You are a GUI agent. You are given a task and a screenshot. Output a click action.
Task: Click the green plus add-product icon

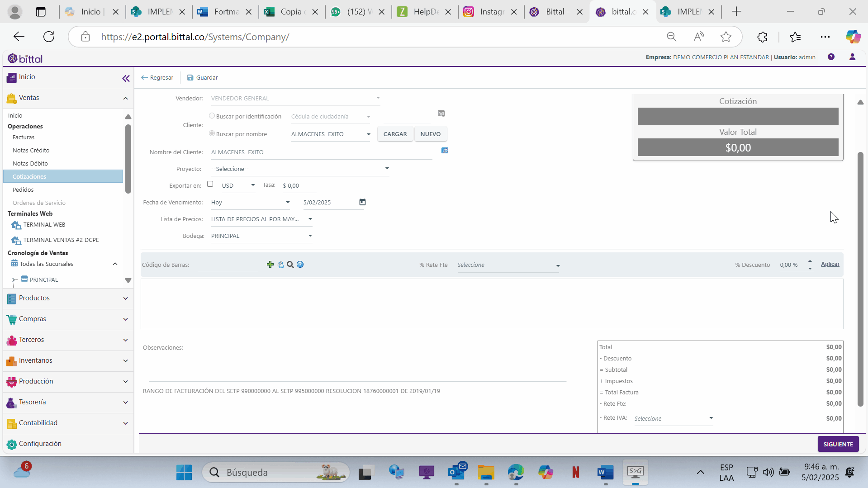(x=270, y=265)
